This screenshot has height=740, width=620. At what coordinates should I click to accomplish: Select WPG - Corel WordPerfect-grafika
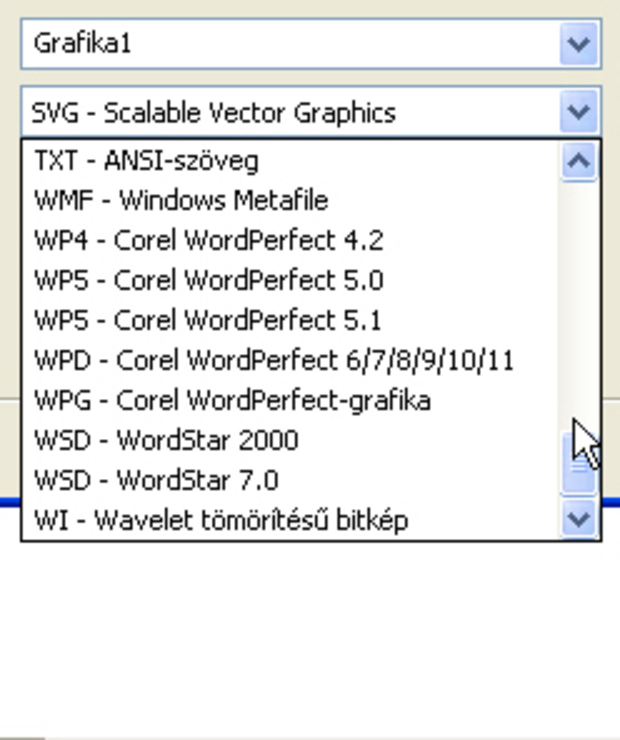(289, 401)
